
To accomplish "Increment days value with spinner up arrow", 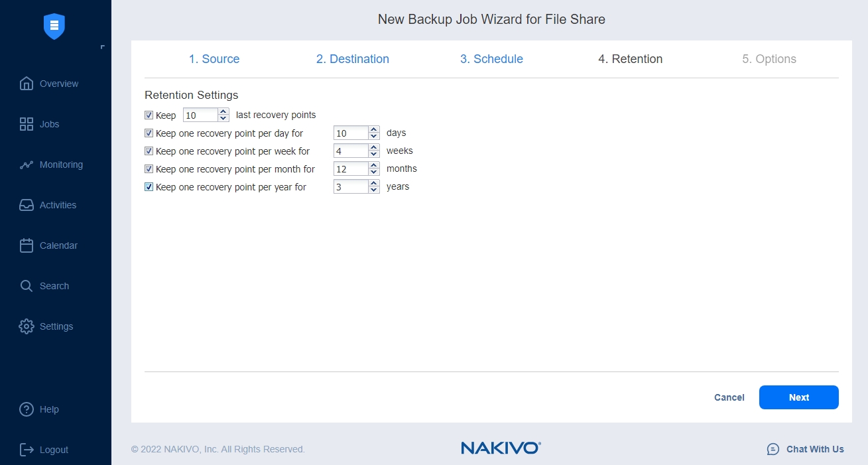I will [373, 129].
